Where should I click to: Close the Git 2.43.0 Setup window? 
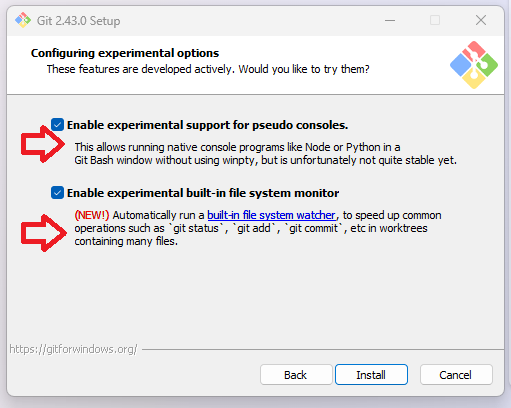481,20
